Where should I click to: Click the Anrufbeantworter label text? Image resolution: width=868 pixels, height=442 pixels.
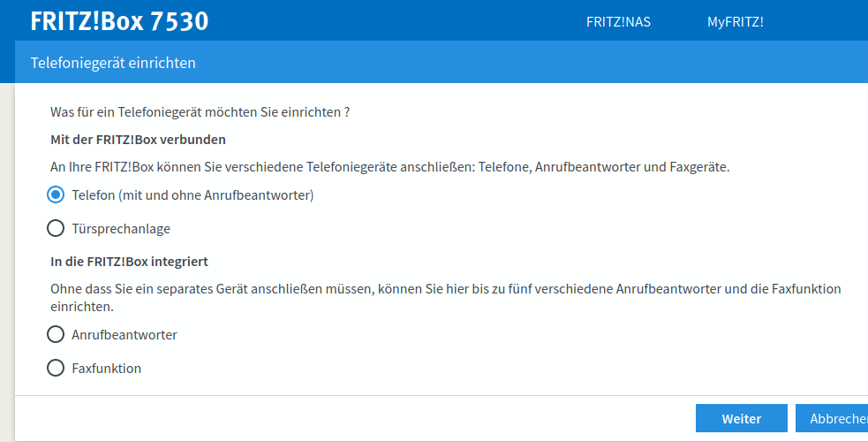click(x=125, y=335)
